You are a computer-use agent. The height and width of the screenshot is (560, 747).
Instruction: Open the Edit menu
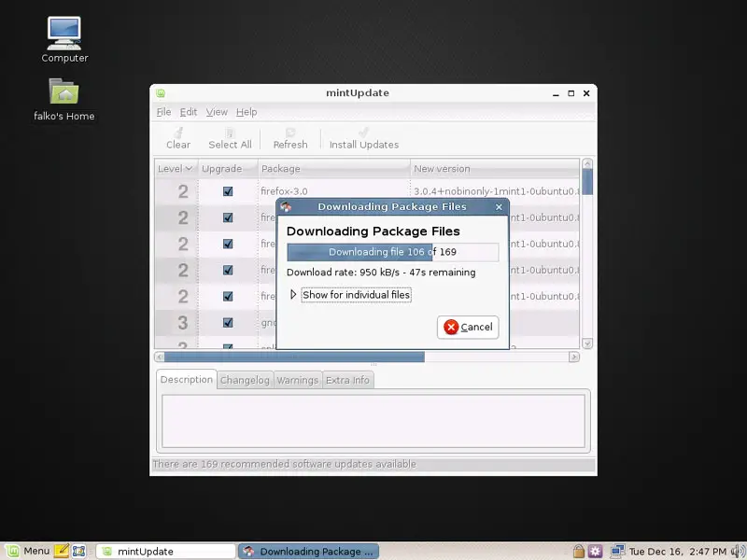point(189,112)
